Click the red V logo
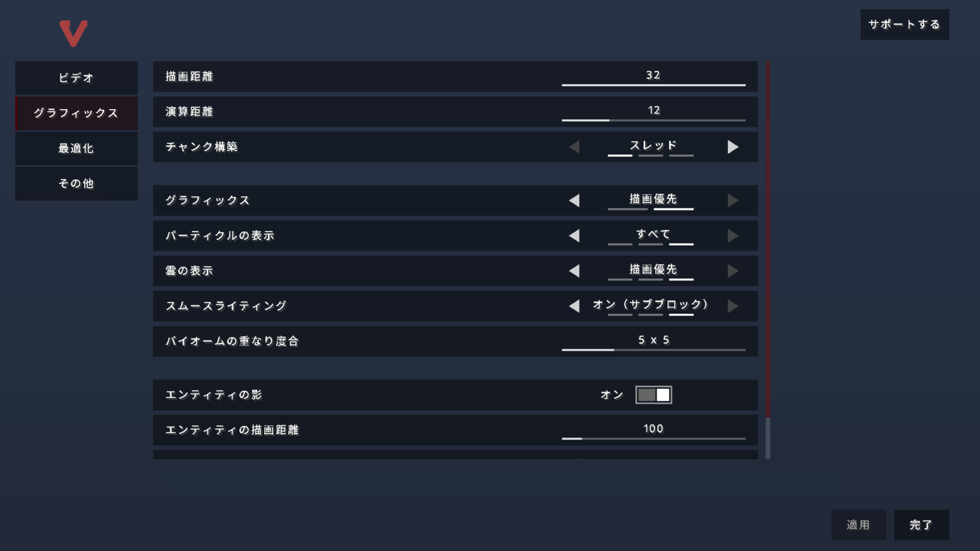This screenshot has width=980, height=551. [x=75, y=33]
